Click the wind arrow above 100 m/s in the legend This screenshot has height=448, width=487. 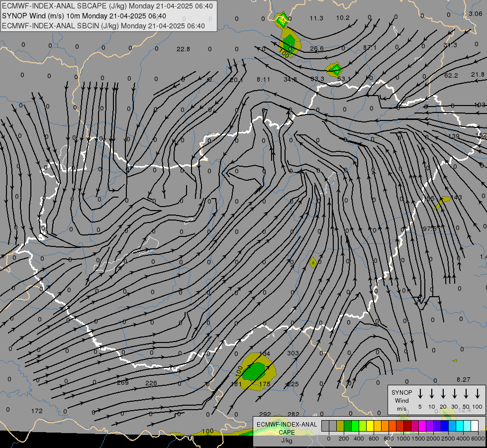(478, 394)
